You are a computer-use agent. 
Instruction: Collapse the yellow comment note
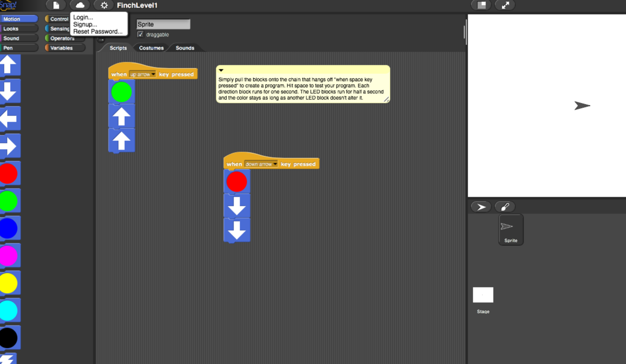point(221,71)
